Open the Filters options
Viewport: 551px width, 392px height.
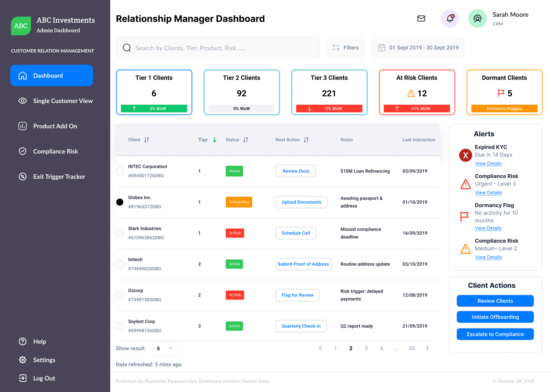pyautogui.click(x=345, y=48)
